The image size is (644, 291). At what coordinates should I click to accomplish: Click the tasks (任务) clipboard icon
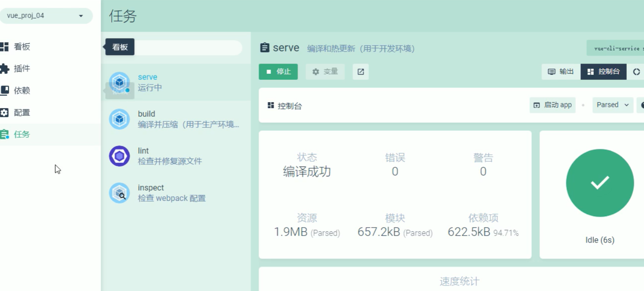click(x=4, y=134)
